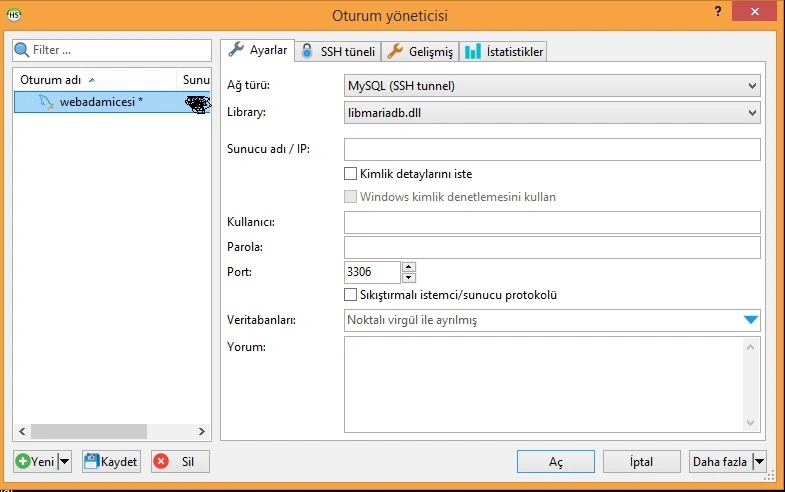This screenshot has height=492, width=785.
Task: Click the magnifier icon in the Filter box
Action: (x=22, y=50)
